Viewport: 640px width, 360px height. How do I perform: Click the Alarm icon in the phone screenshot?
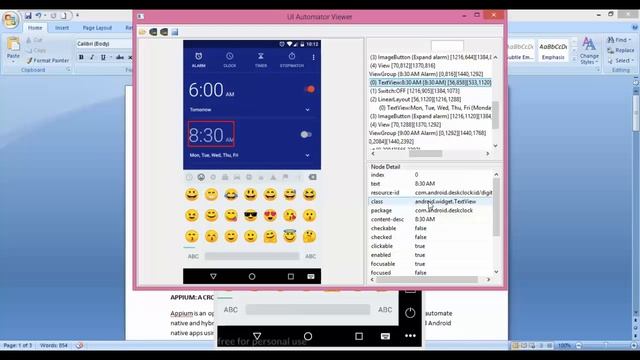click(198, 56)
